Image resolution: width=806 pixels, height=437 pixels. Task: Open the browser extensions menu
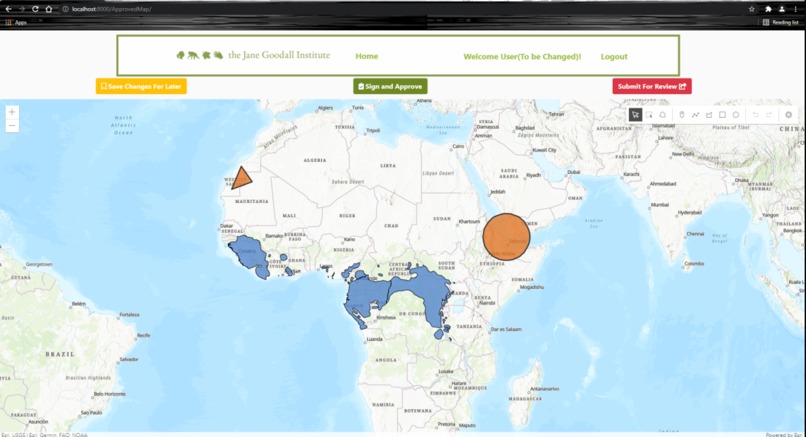(x=768, y=9)
